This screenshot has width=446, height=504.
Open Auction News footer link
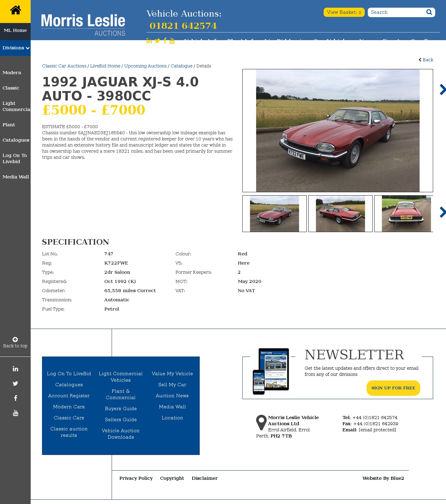(172, 396)
